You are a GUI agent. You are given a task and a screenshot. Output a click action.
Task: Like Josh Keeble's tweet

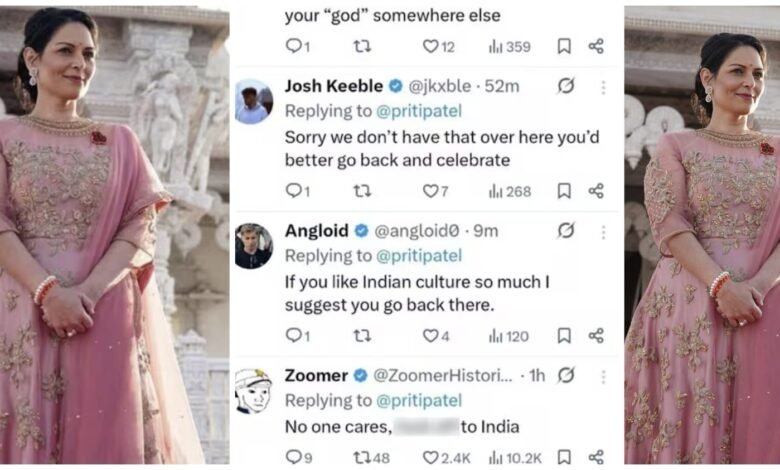click(430, 191)
